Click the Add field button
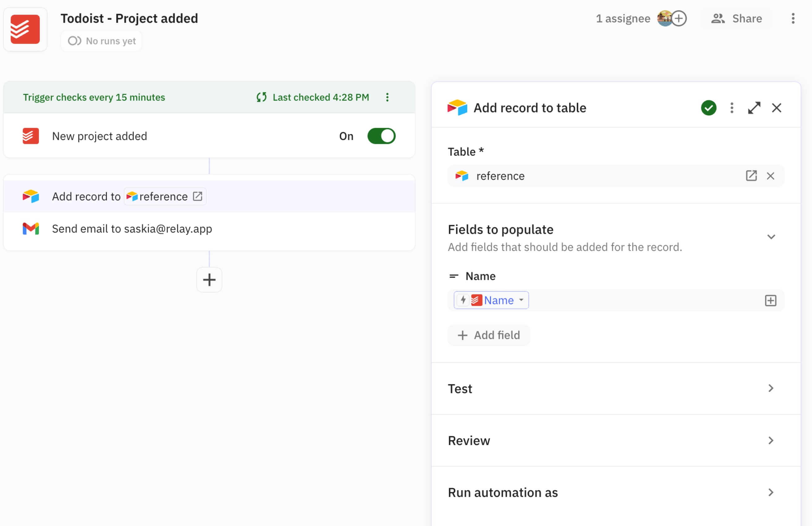This screenshot has width=812, height=526. (x=489, y=335)
